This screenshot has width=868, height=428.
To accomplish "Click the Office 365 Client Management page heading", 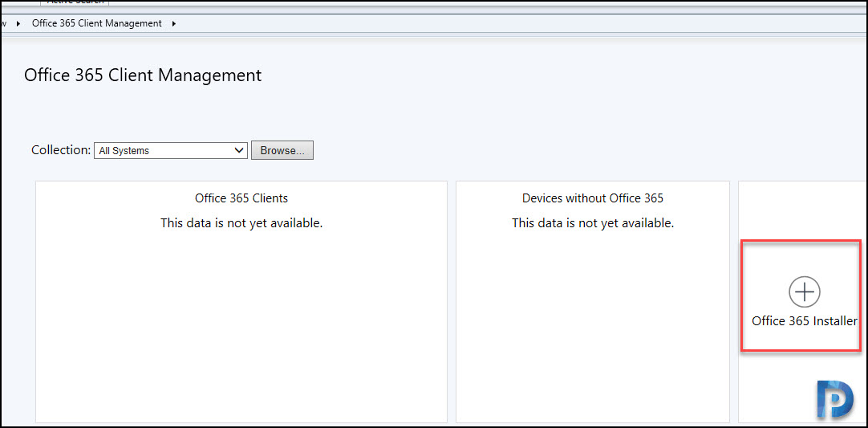I will (143, 75).
